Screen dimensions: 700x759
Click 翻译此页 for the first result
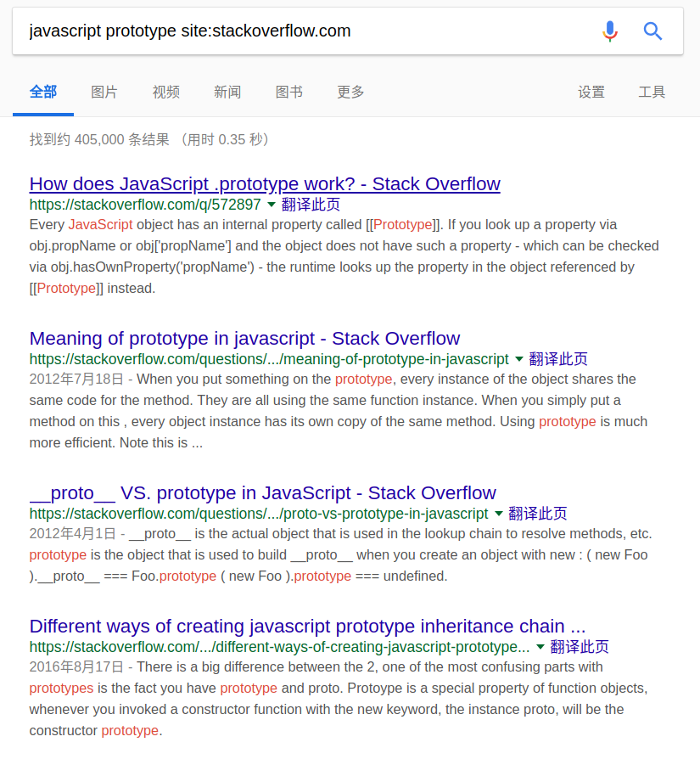tap(311, 205)
